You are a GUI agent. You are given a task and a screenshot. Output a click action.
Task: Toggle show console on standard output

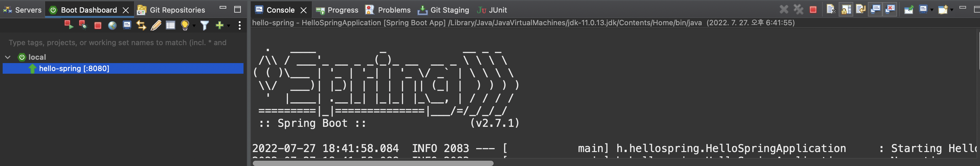875,9
